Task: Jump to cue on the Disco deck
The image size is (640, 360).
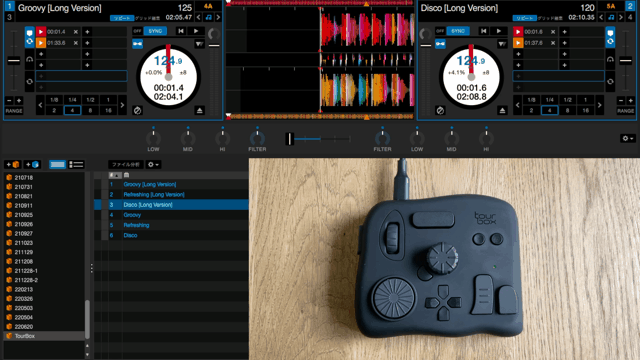Action: (x=483, y=31)
